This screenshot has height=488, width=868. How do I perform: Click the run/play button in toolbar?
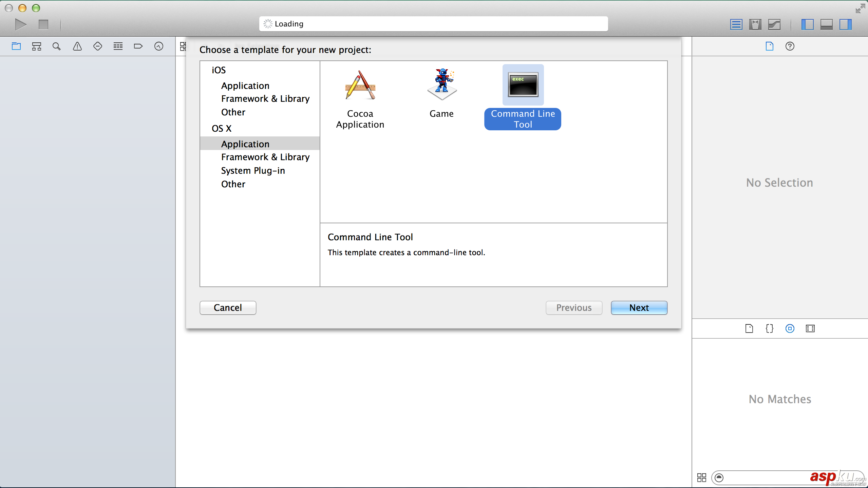pos(20,24)
